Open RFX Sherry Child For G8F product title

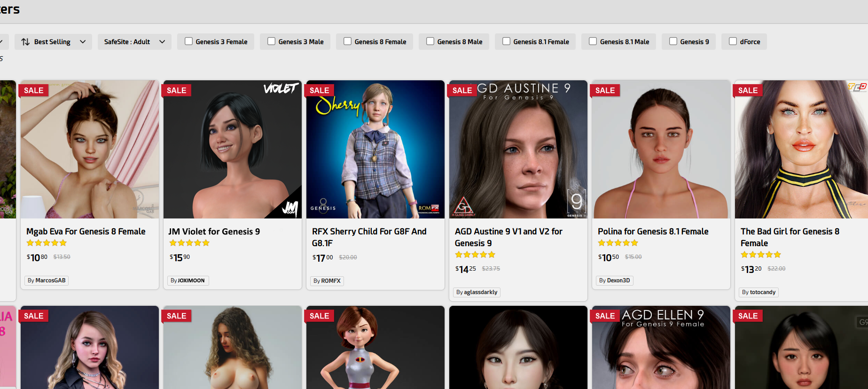pos(369,237)
